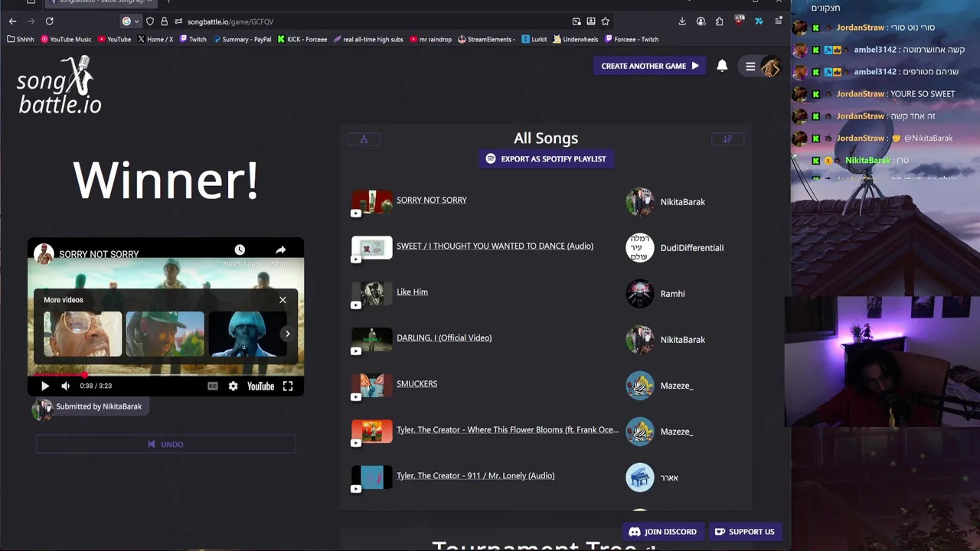Screen dimensions: 980x551
Task: Click the tracking protection shield icon
Action: [x=150, y=21]
